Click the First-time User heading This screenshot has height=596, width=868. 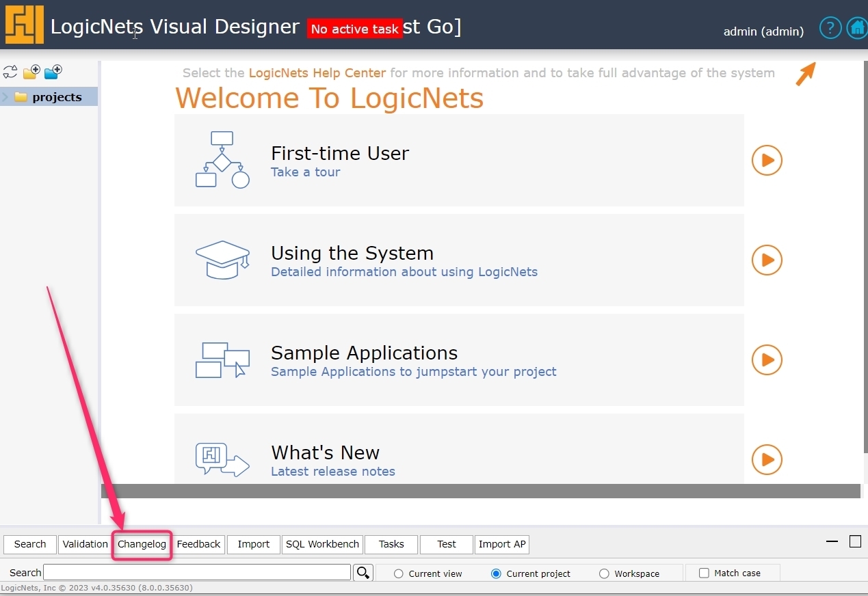click(340, 153)
